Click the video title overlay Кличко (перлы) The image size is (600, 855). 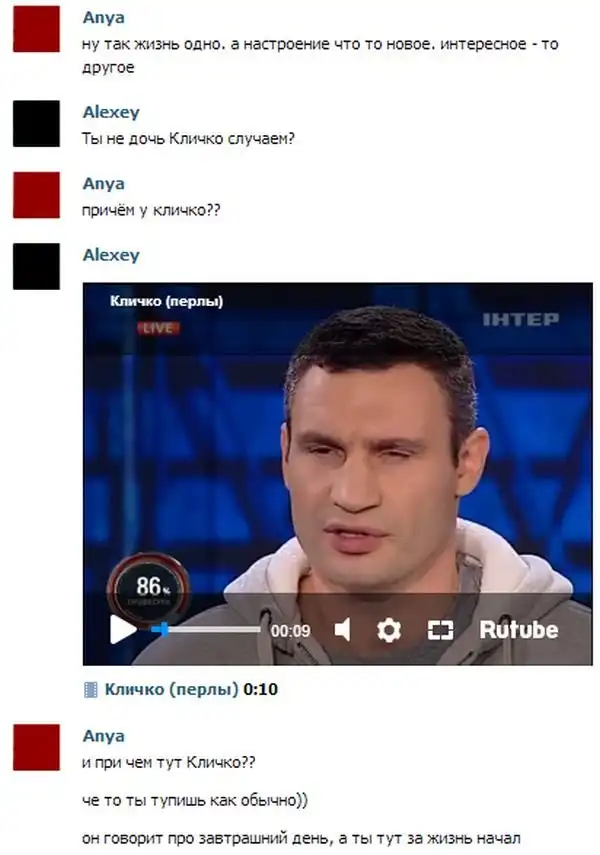pos(166,302)
